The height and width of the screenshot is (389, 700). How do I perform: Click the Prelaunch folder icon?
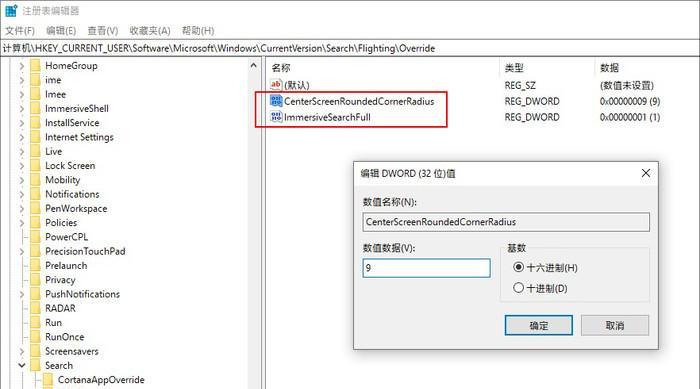click(36, 266)
